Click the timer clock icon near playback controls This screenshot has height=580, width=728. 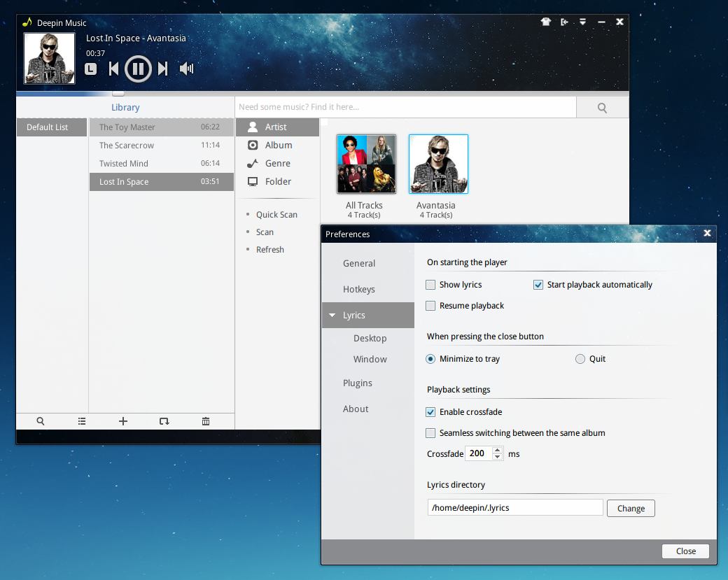91,69
